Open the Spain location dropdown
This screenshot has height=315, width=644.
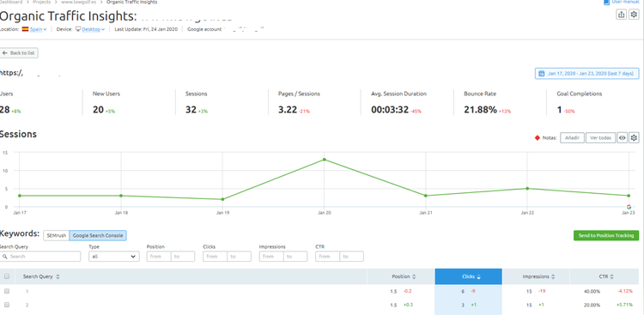tap(38, 29)
